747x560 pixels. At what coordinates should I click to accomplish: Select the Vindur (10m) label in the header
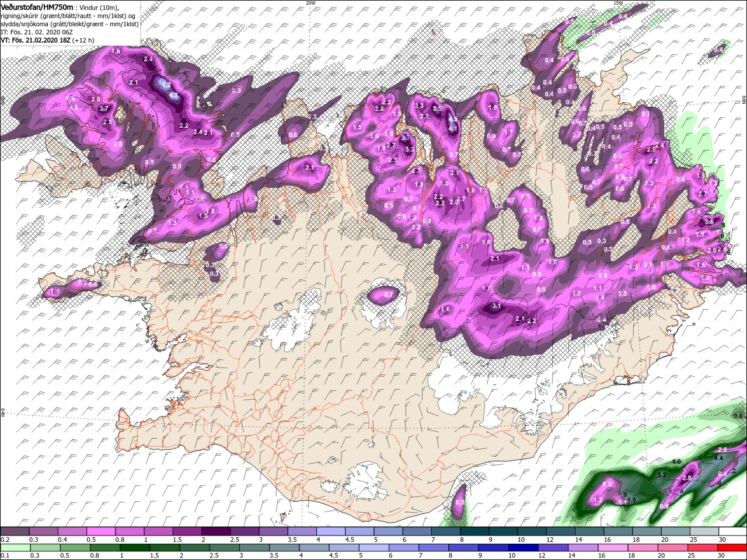[99, 7]
